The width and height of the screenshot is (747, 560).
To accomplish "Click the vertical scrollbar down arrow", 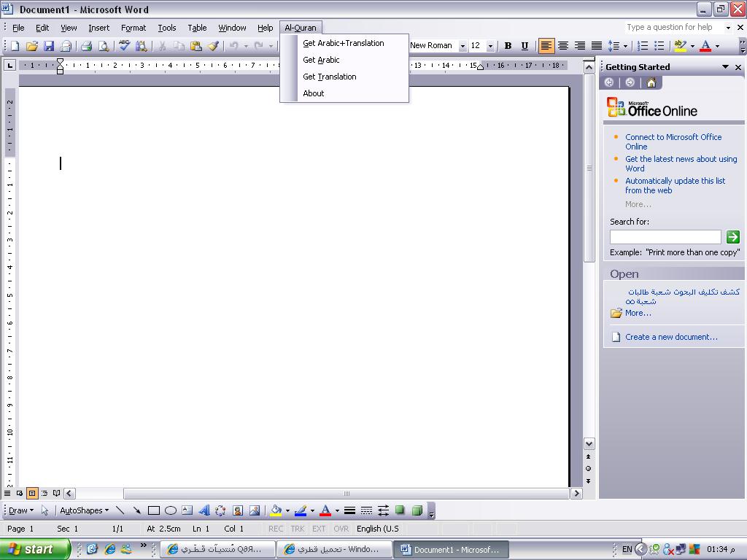I will [x=589, y=444].
